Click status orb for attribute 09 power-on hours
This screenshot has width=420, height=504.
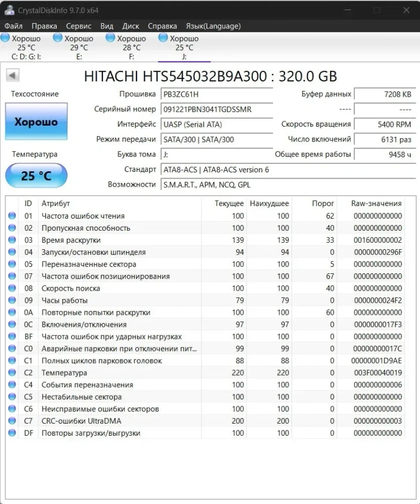point(12,300)
